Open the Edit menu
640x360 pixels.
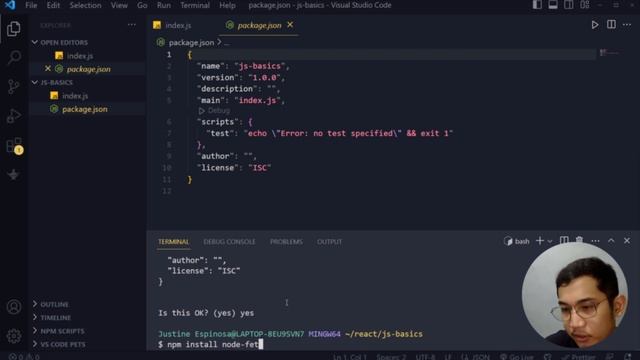click(53, 5)
